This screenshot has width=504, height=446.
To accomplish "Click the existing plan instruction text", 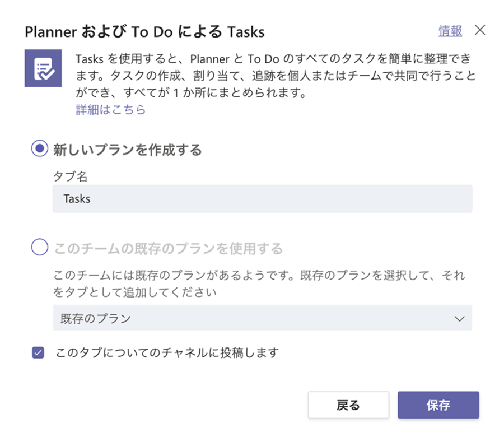I will pos(259,284).
